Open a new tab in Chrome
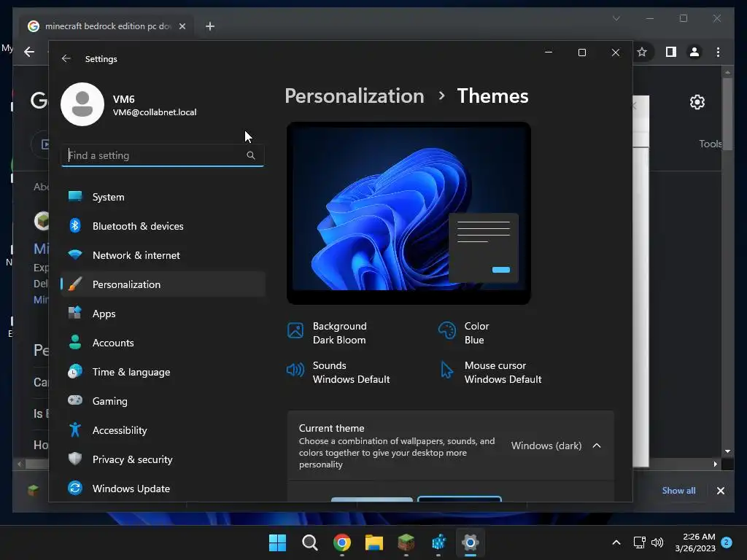 (x=210, y=26)
